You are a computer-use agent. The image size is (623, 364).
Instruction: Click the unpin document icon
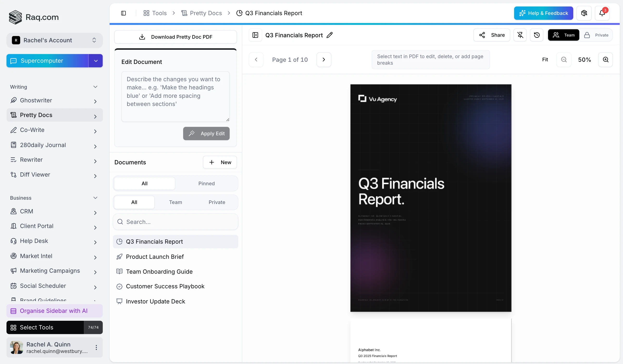(520, 35)
